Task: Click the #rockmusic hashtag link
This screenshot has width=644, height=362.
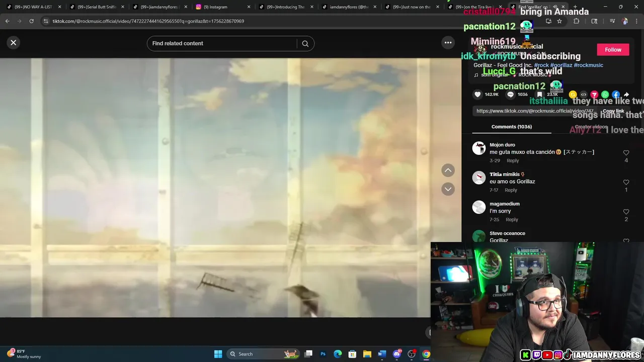Action: coord(588,65)
